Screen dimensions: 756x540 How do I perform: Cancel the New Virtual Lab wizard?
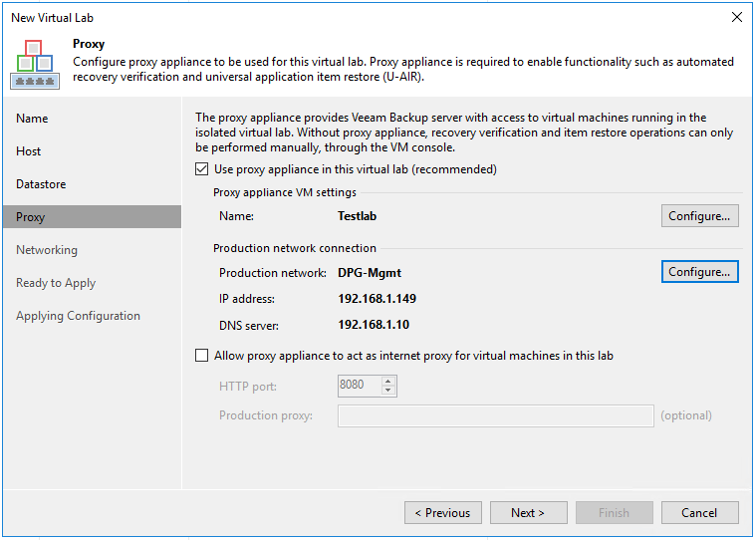[x=699, y=513]
